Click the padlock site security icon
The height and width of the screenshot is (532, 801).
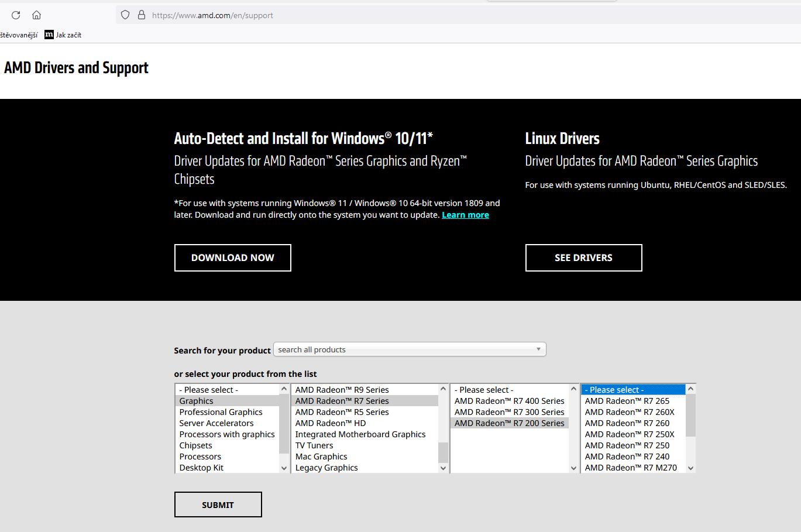pos(141,15)
